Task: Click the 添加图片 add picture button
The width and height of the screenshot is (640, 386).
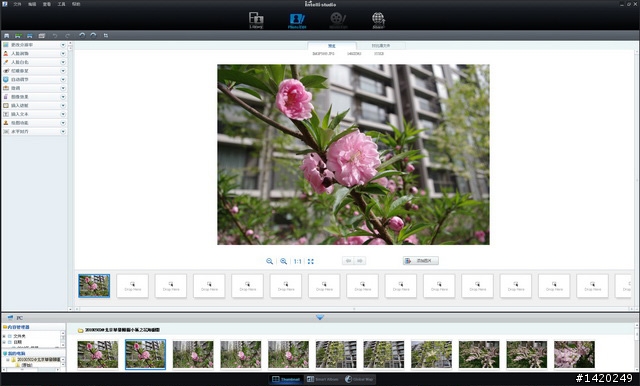Action: tap(421, 261)
